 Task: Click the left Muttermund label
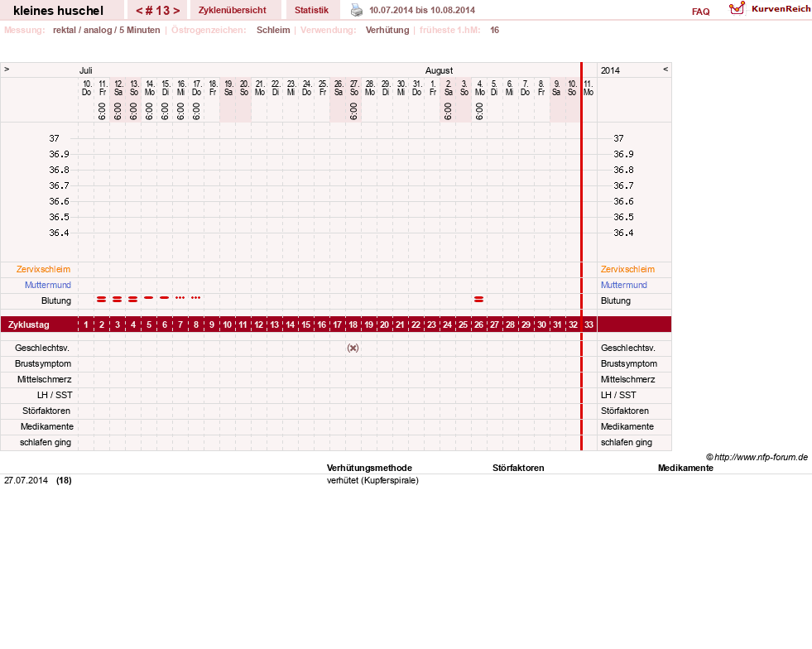48,285
